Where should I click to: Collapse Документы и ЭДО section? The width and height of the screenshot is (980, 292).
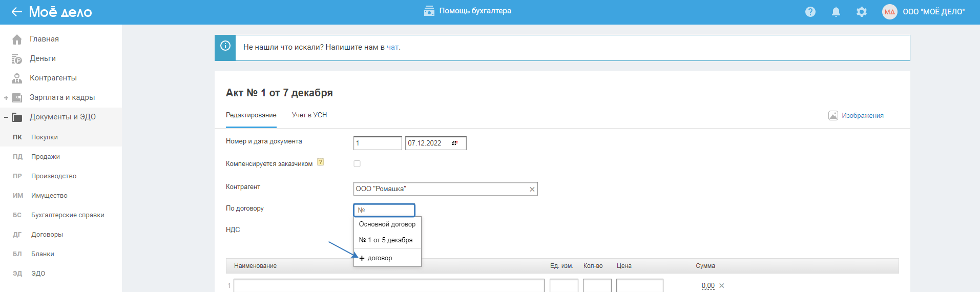(x=6, y=117)
